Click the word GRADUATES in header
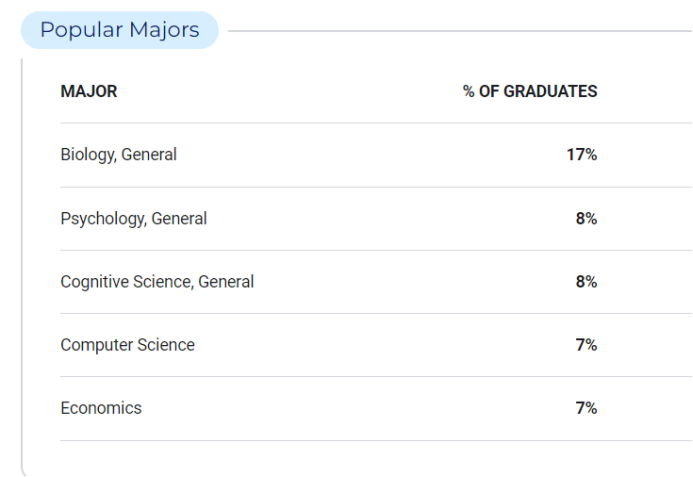Viewport: 693px width, 477px height. click(x=551, y=92)
